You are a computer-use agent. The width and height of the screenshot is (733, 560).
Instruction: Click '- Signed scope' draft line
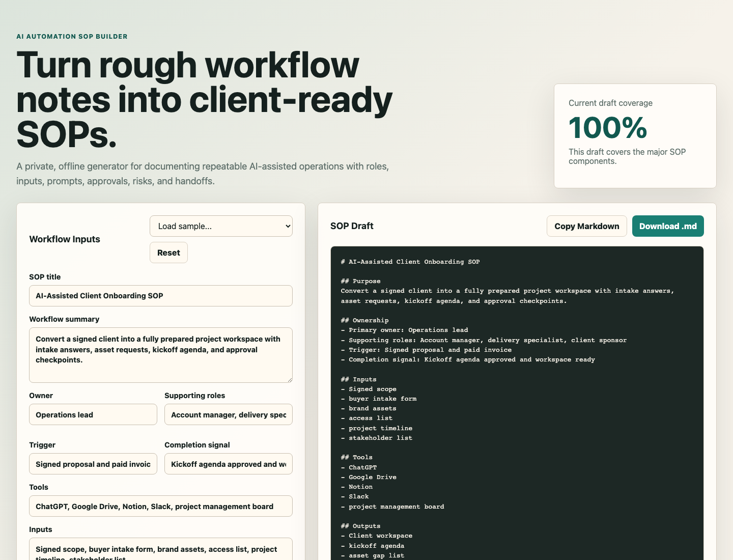coord(369,389)
